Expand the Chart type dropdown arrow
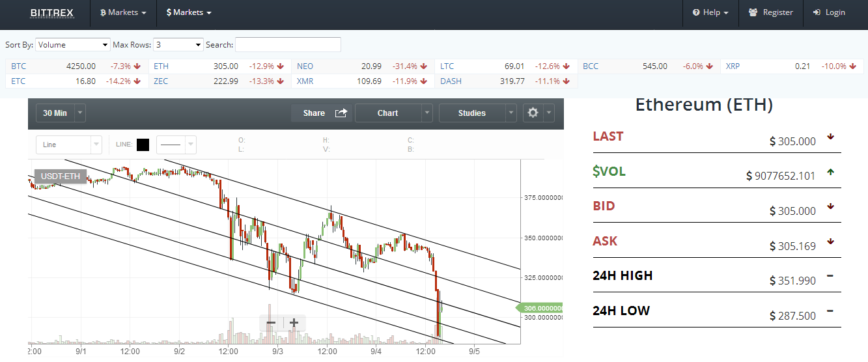This screenshot has width=868, height=362. pyautogui.click(x=427, y=113)
